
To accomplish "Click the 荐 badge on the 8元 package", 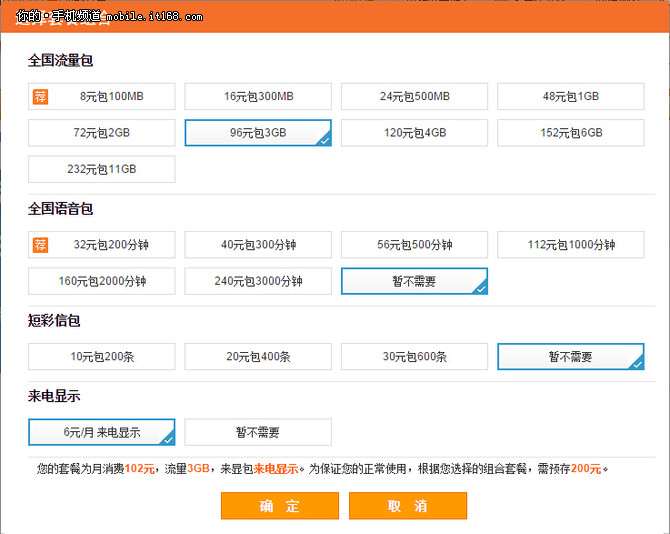I will click(x=40, y=97).
